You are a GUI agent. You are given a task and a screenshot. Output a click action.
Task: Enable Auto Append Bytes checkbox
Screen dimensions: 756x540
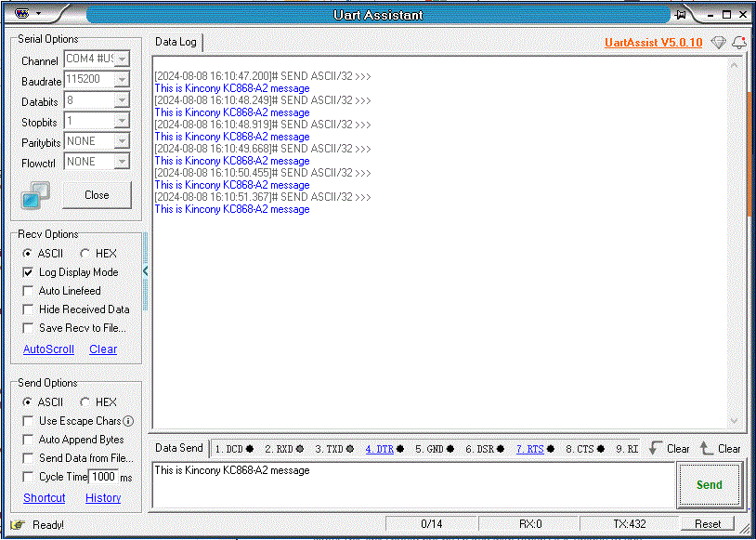(28, 440)
